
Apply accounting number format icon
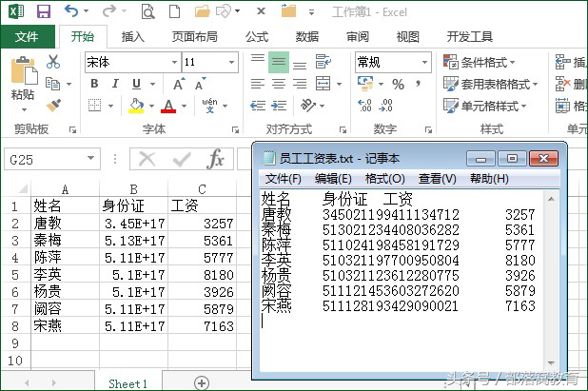[x=365, y=84]
